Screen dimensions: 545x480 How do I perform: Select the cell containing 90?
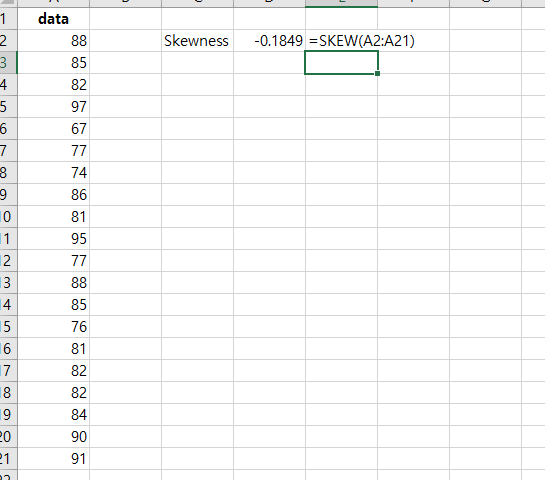[x=54, y=437]
